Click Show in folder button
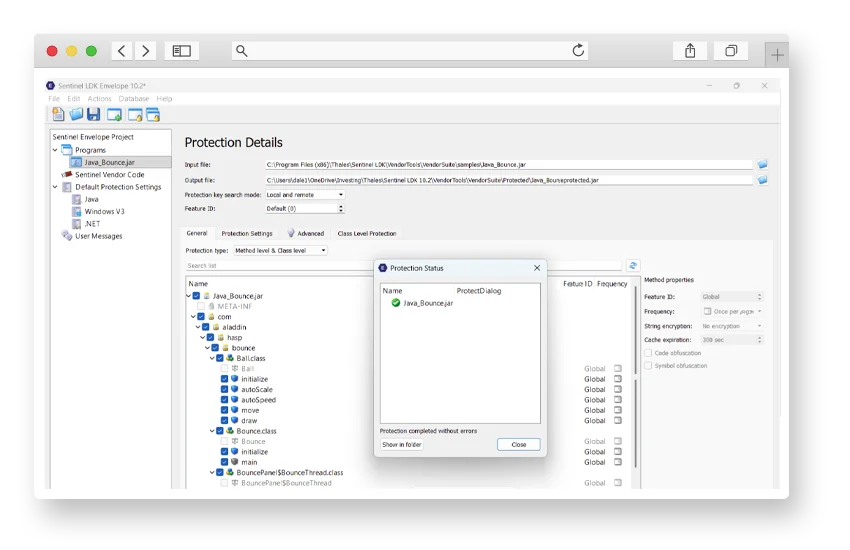This screenshot has height=550, width=850. click(402, 444)
